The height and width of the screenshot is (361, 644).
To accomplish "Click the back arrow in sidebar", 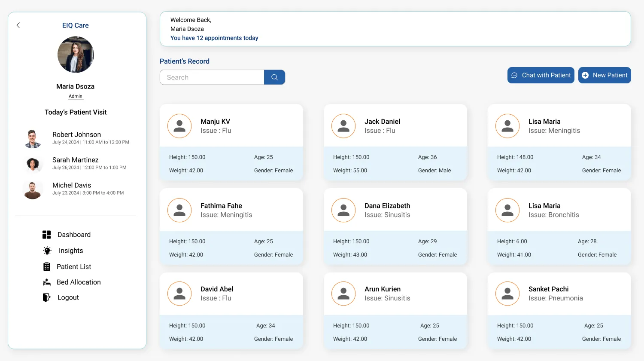I will [x=18, y=25].
